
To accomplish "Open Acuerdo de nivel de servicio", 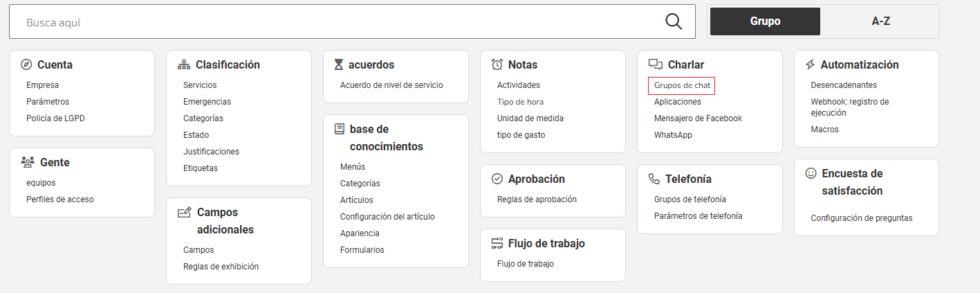I will pyautogui.click(x=391, y=85).
